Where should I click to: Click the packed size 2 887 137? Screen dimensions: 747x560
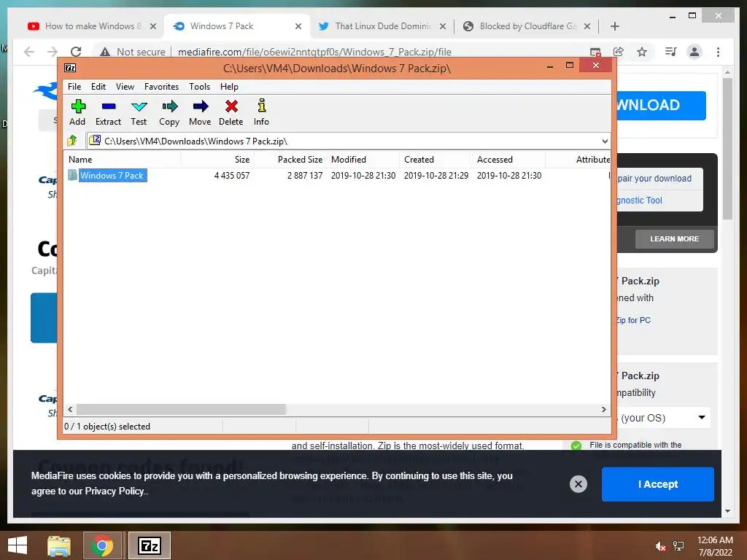(x=304, y=175)
